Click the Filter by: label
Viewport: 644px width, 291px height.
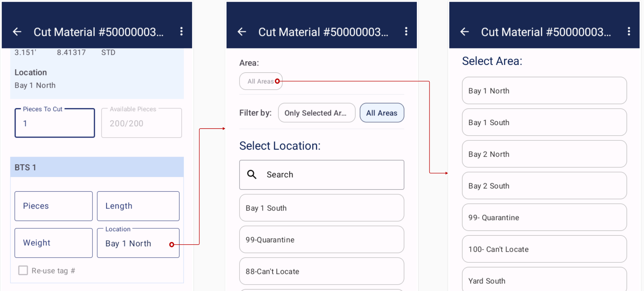[255, 113]
